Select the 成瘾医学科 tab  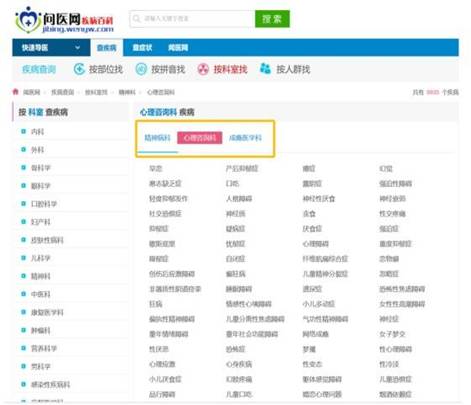click(245, 138)
